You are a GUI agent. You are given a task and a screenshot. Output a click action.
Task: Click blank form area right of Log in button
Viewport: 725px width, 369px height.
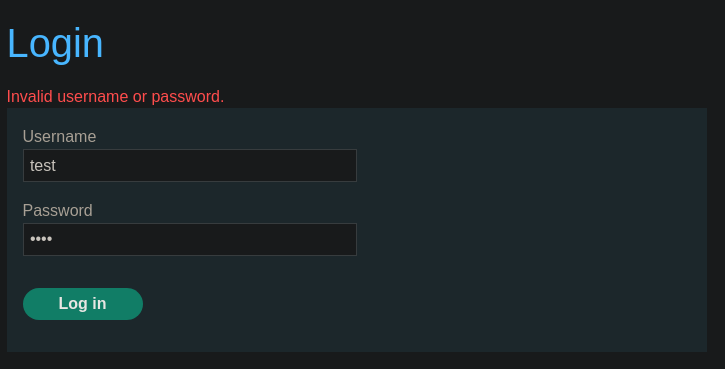pos(416,304)
